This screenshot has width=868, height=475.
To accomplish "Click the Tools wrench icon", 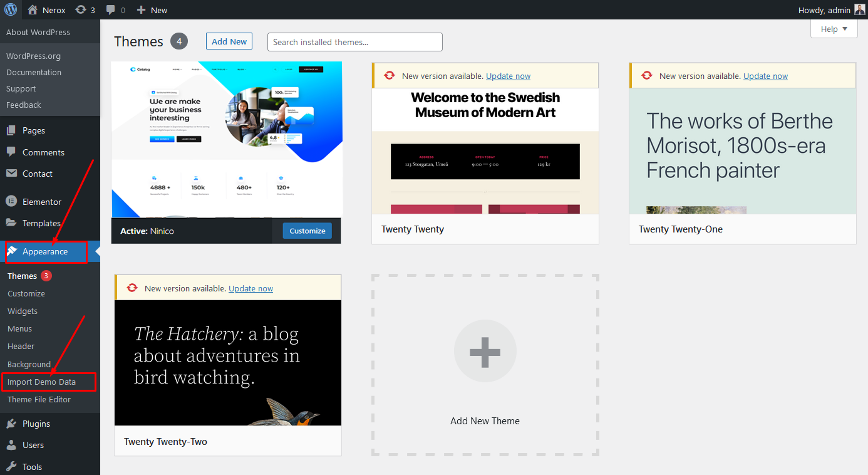I will click(11, 467).
